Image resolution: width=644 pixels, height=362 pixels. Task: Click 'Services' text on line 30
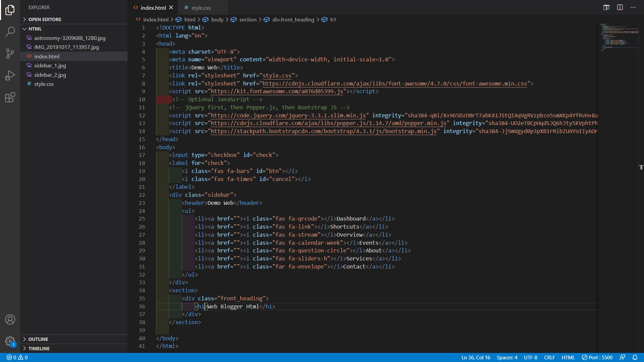[x=359, y=259]
